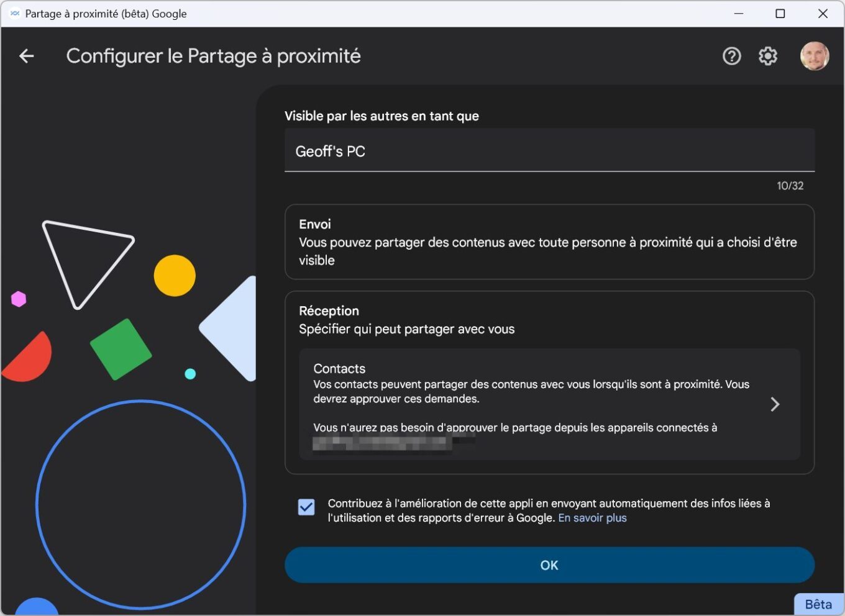Open the Contacts reception setting card

[549, 404]
